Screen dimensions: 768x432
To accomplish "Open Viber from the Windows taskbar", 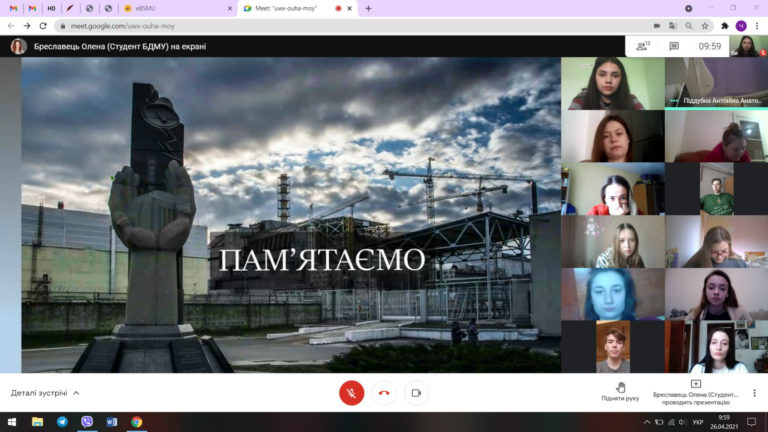I will pyautogui.click(x=87, y=422).
